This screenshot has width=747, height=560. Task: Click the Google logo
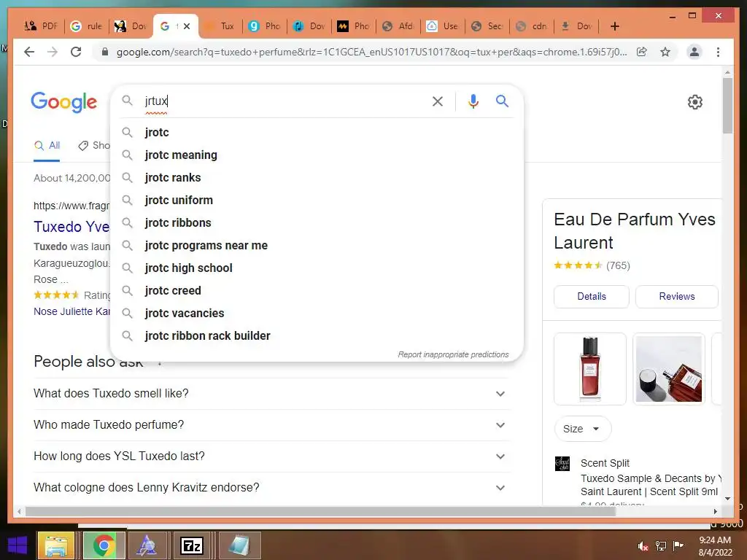[64, 102]
